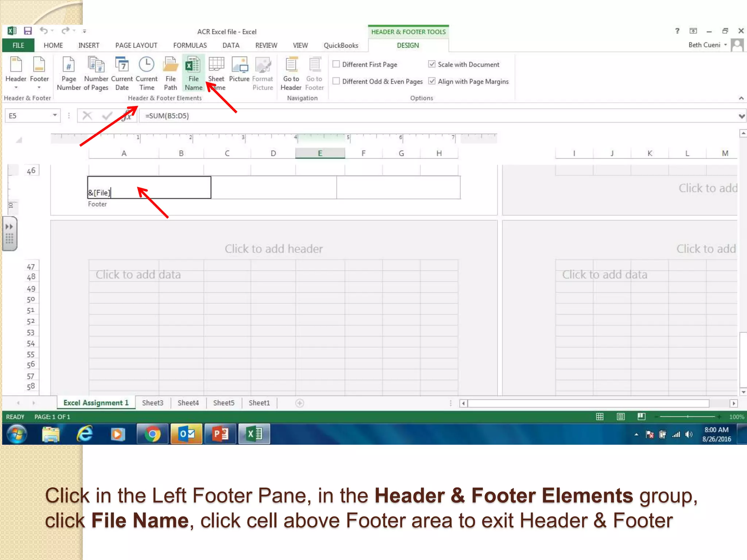
Task: Save the workbook from quick access toolbar
Action: (x=28, y=31)
